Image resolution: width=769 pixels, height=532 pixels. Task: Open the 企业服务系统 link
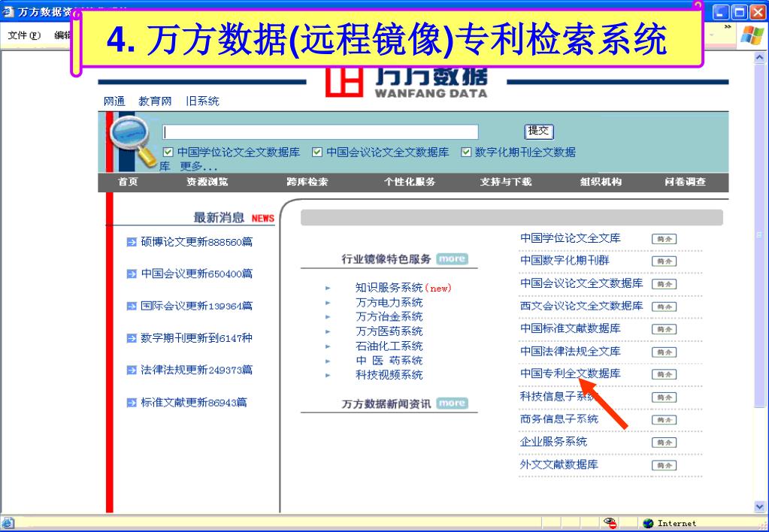point(553,442)
